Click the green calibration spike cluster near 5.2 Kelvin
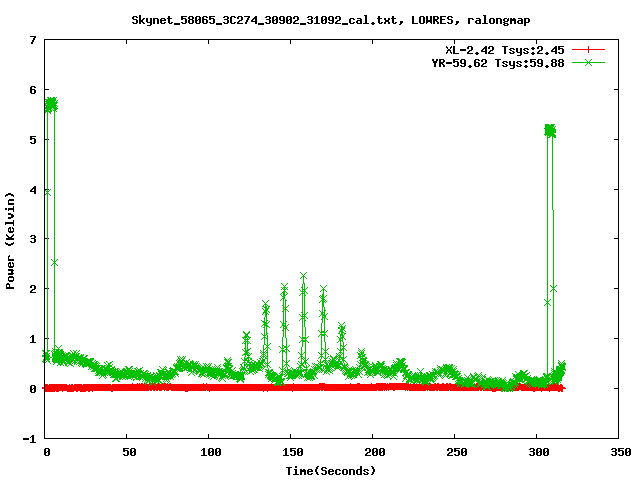The width and height of the screenshot is (640, 480). click(550, 131)
